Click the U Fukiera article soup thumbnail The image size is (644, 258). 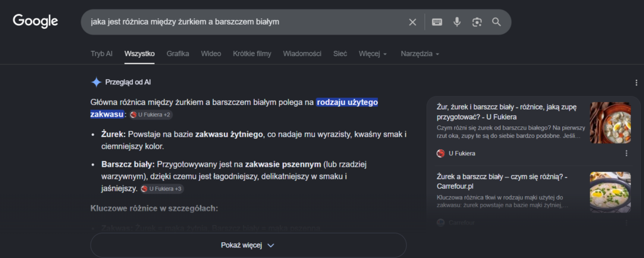610,123
